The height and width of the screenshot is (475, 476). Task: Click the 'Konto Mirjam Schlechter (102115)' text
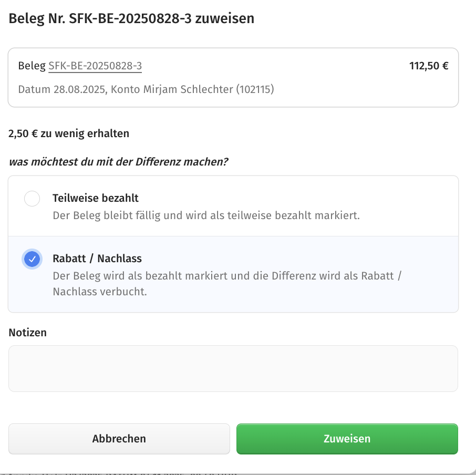[x=193, y=89]
